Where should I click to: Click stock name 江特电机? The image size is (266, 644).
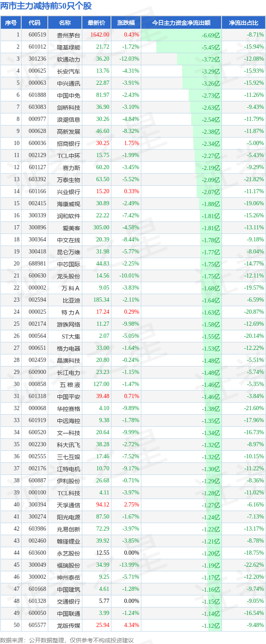(x=69, y=469)
